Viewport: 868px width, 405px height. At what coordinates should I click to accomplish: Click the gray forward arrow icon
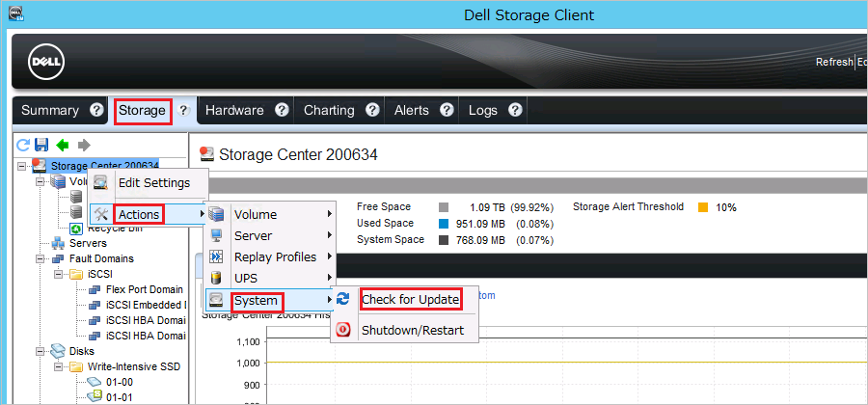[84, 145]
